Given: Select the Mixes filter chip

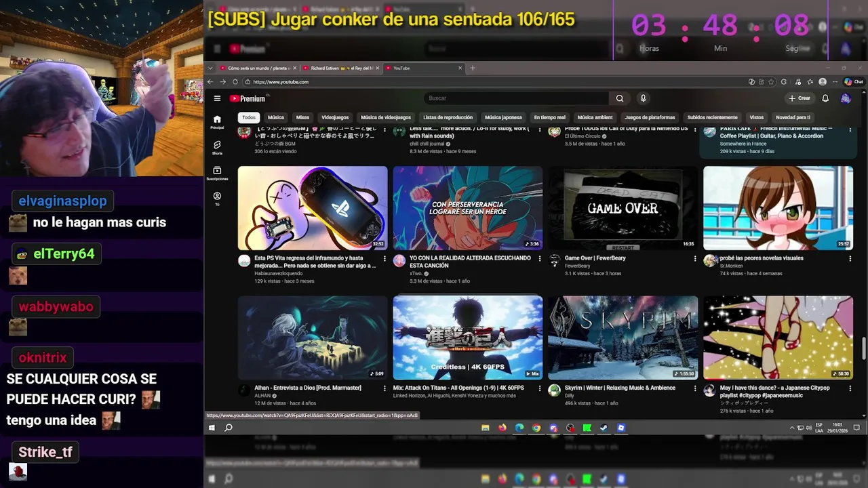Looking at the screenshot, I should click(302, 117).
